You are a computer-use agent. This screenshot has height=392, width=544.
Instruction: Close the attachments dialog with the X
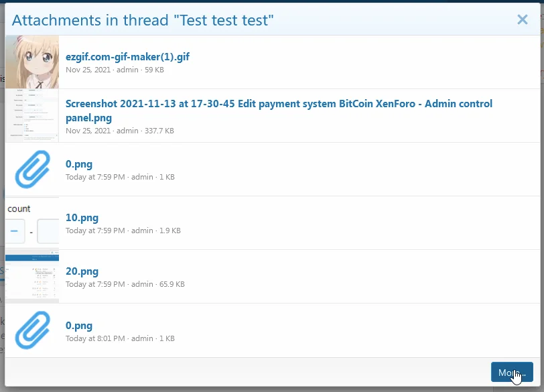coord(523,19)
